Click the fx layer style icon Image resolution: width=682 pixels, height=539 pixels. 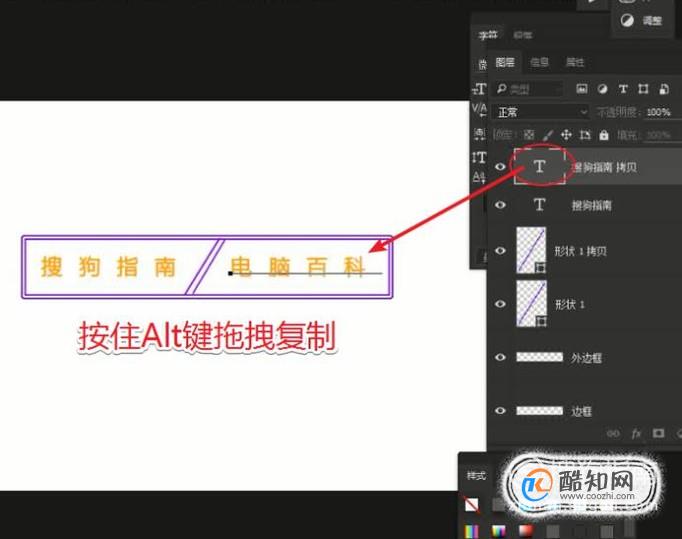[x=636, y=433]
